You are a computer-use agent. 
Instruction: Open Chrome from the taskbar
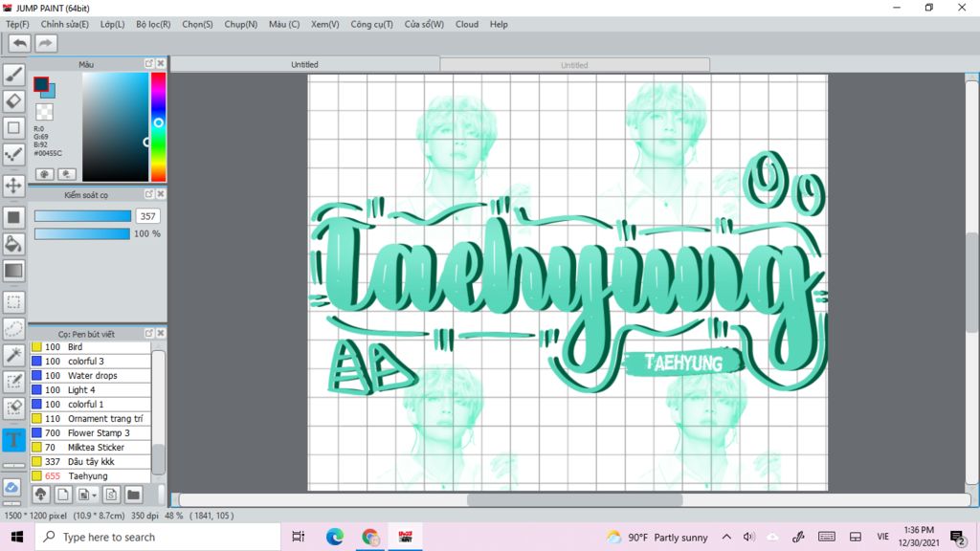click(370, 537)
